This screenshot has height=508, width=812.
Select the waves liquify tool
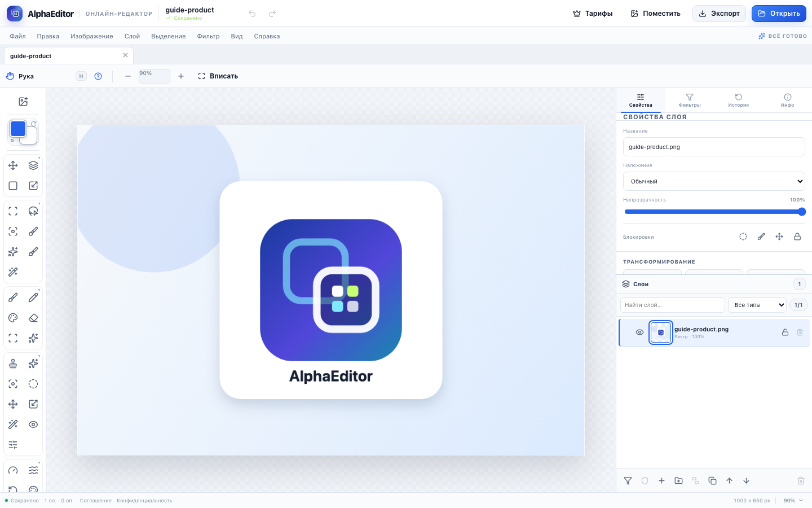pyautogui.click(x=33, y=470)
